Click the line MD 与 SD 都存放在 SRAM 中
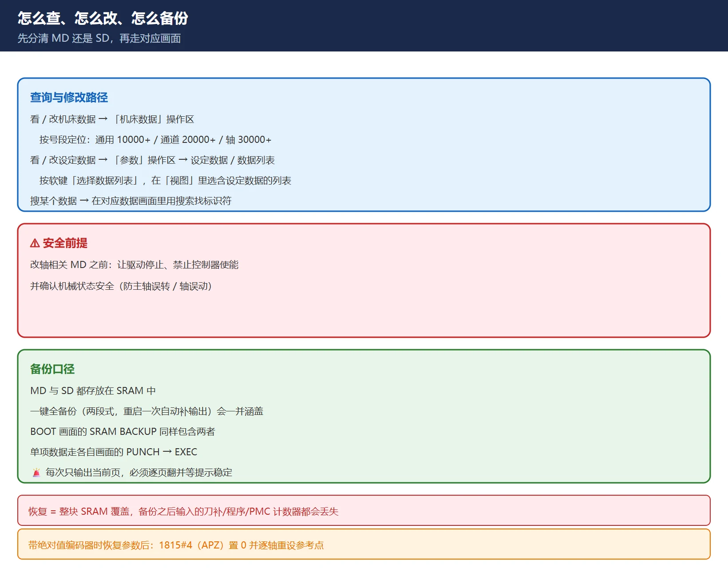728x568 pixels. (93, 391)
